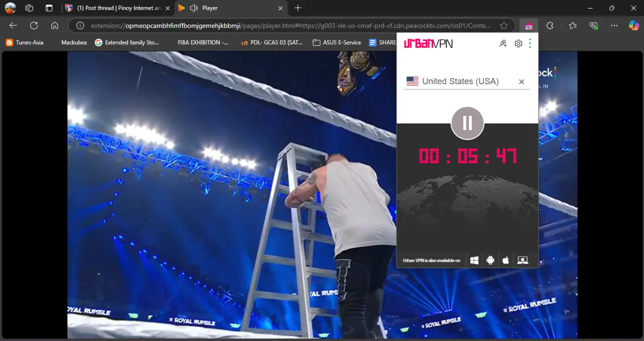This screenshot has width=644, height=341.
Task: Open the Apple download icon in Urban VPN
Action: [506, 260]
